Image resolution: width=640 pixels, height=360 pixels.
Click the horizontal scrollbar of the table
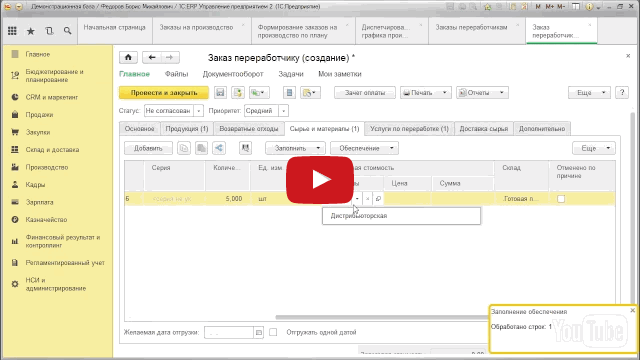pos(382,317)
